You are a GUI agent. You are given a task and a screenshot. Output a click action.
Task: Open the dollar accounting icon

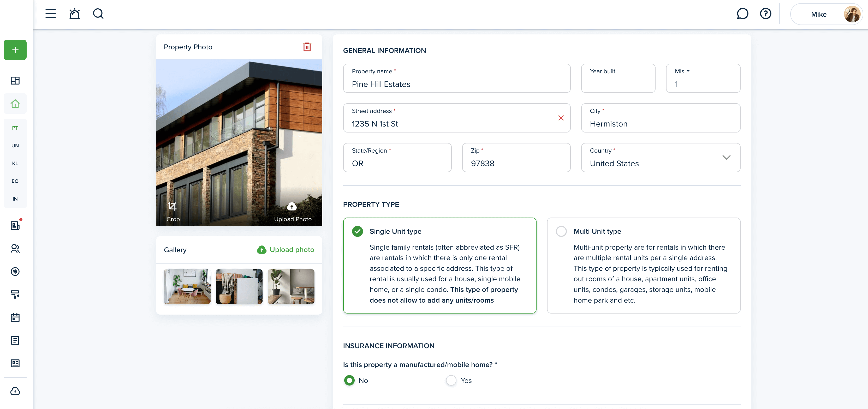tap(15, 272)
